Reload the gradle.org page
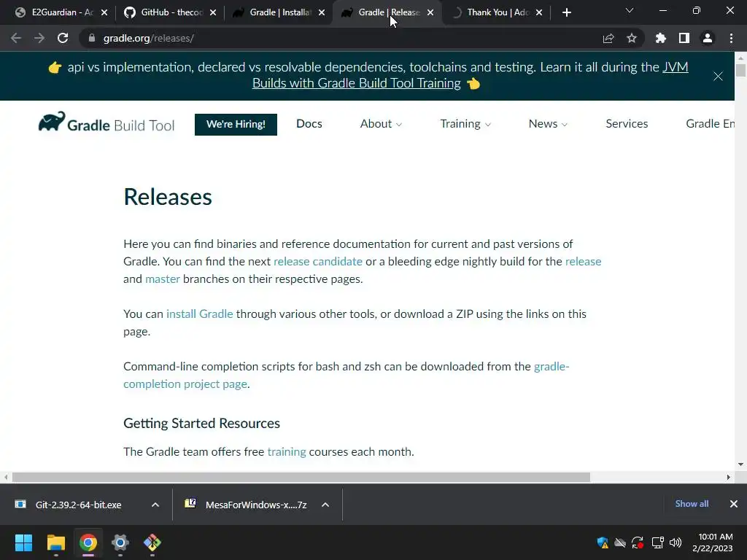747x560 pixels. click(x=63, y=38)
